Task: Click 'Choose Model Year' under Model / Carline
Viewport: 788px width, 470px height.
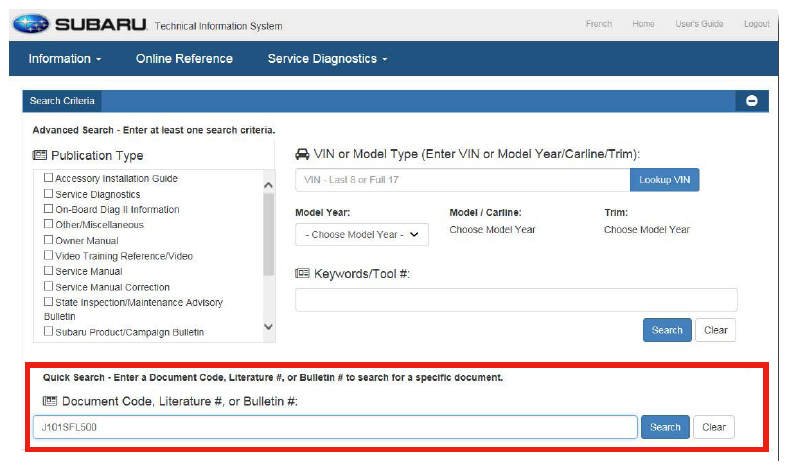Action: (492, 230)
